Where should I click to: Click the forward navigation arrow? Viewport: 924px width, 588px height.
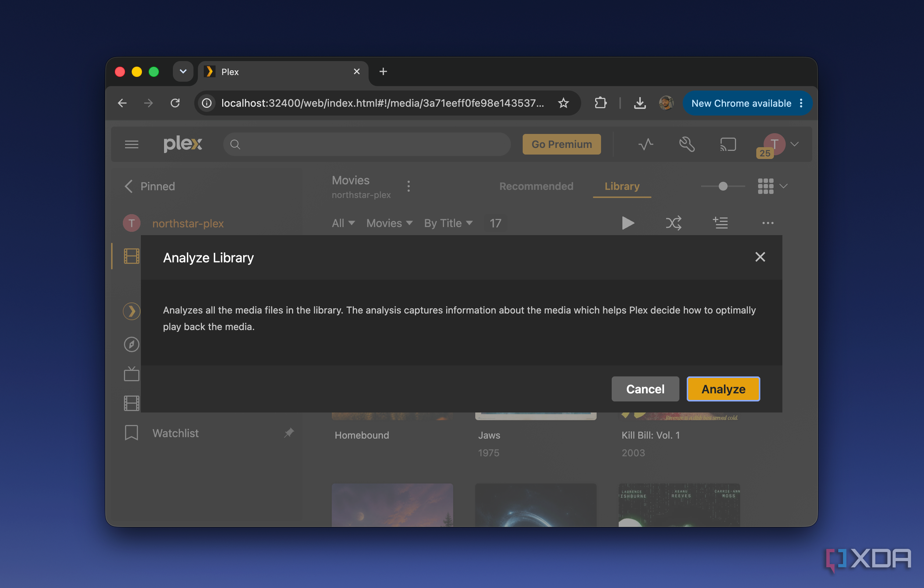[149, 103]
